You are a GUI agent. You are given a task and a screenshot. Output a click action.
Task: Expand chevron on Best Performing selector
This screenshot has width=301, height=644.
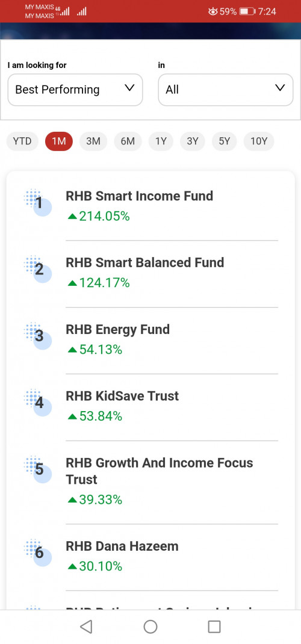point(129,88)
